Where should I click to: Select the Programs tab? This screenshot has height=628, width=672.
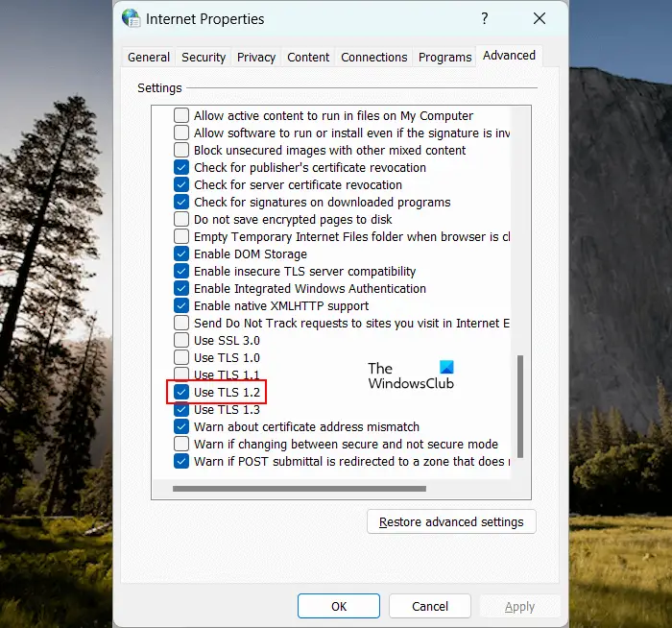pyautogui.click(x=444, y=57)
